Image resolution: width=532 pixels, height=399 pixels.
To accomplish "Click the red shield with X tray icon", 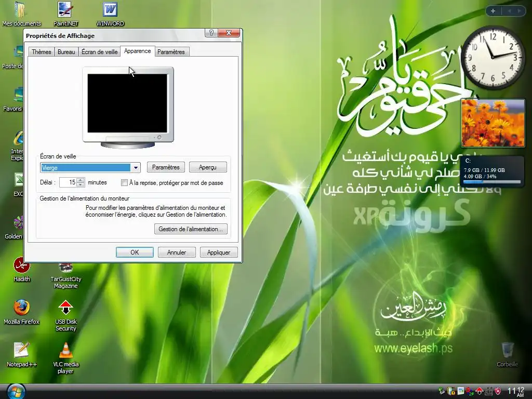I will pos(498,392).
